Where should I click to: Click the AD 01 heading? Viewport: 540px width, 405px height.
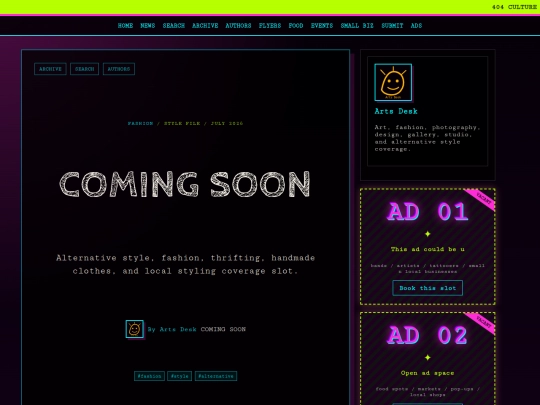coord(428,211)
